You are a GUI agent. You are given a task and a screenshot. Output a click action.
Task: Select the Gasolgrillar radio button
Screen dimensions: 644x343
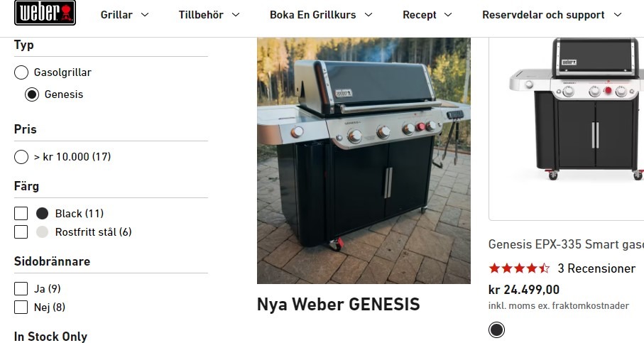[21, 72]
